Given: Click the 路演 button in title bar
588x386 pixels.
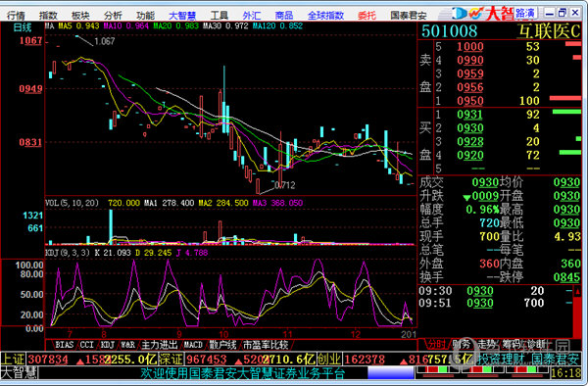Looking at the screenshot, I should [525, 13].
